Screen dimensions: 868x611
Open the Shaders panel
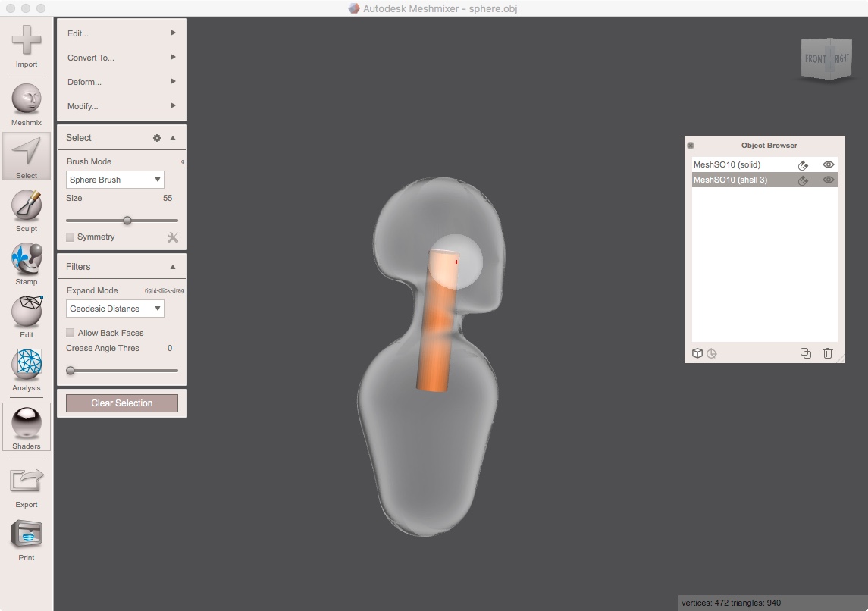(x=27, y=428)
